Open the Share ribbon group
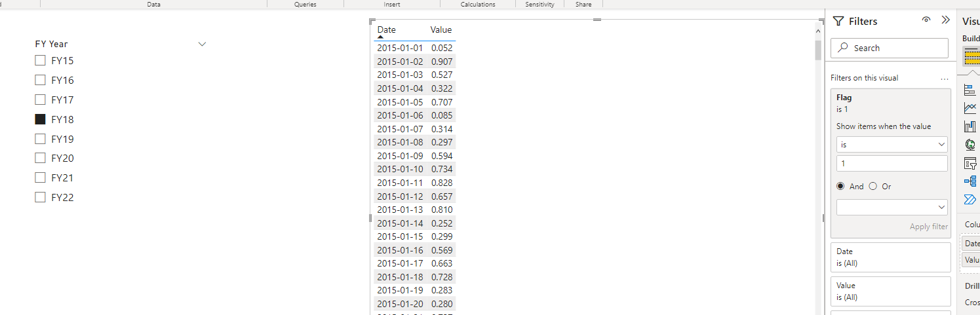The height and width of the screenshot is (315, 980). point(583,4)
